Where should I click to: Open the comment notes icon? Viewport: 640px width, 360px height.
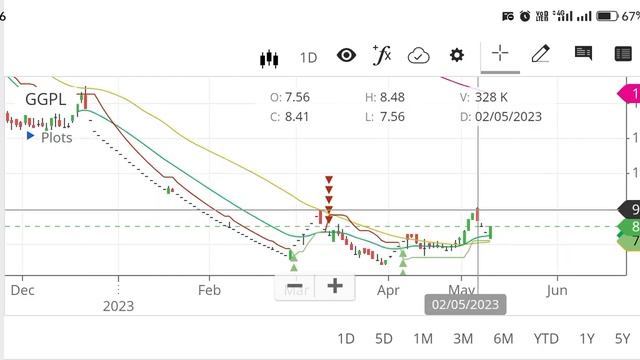point(583,53)
